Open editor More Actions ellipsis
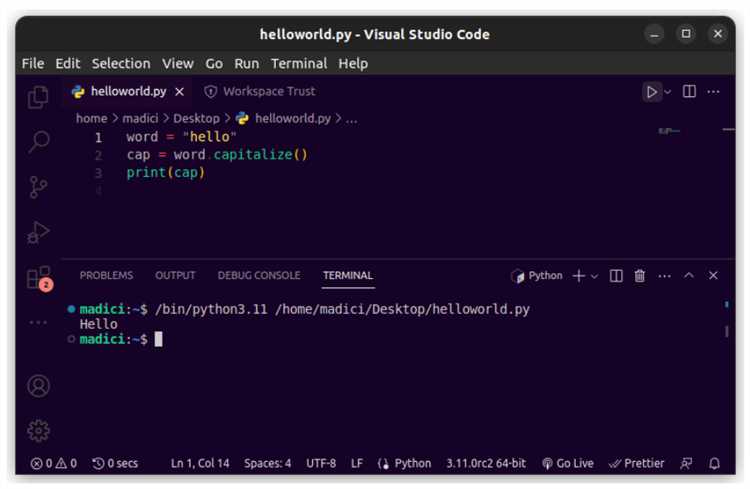The image size is (750, 489). pyautogui.click(x=713, y=91)
